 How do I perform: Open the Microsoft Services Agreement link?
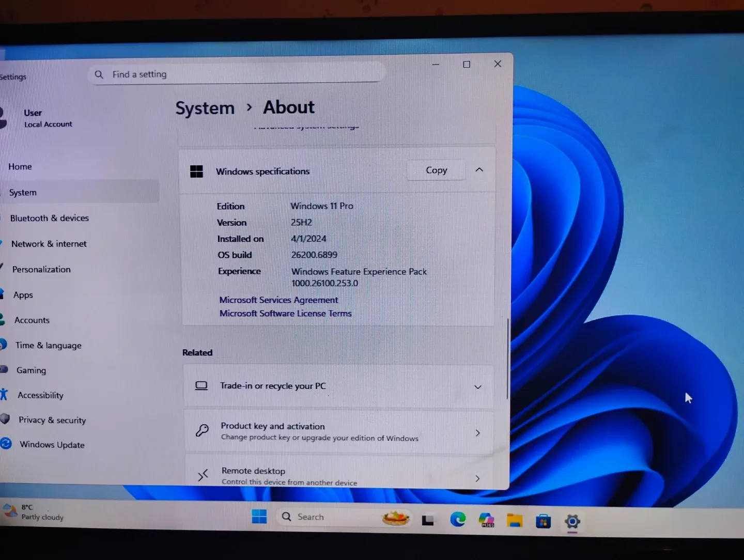click(x=278, y=300)
